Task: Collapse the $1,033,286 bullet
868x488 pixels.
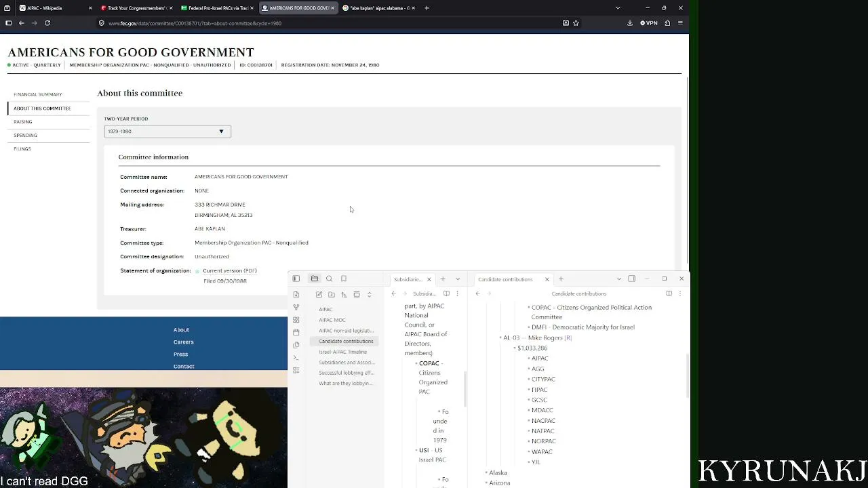Action: (x=515, y=348)
